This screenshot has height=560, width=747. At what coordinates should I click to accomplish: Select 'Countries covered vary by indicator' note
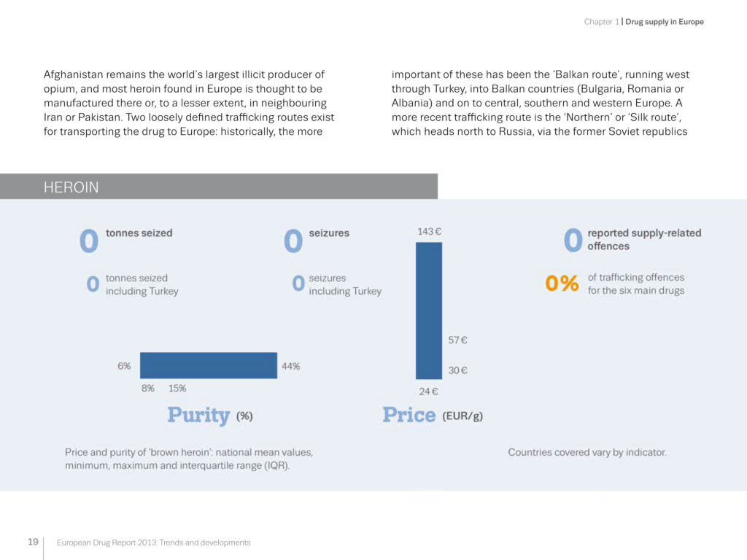click(587, 452)
